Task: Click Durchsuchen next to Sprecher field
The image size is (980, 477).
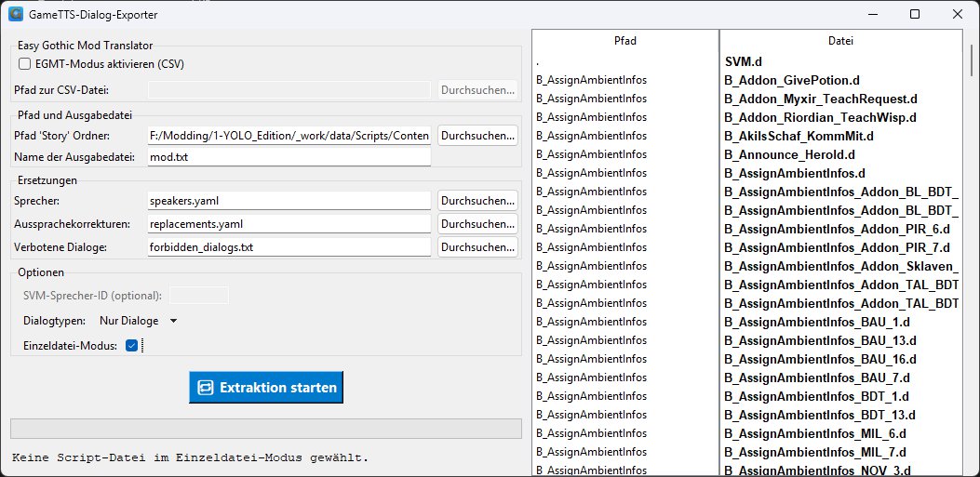Action: click(x=477, y=200)
